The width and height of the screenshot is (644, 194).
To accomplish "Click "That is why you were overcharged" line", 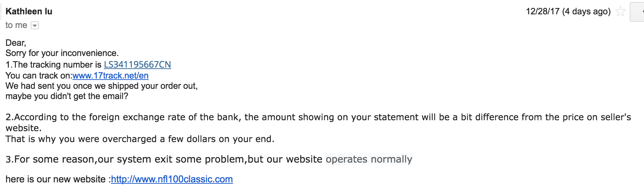I will [140, 139].
